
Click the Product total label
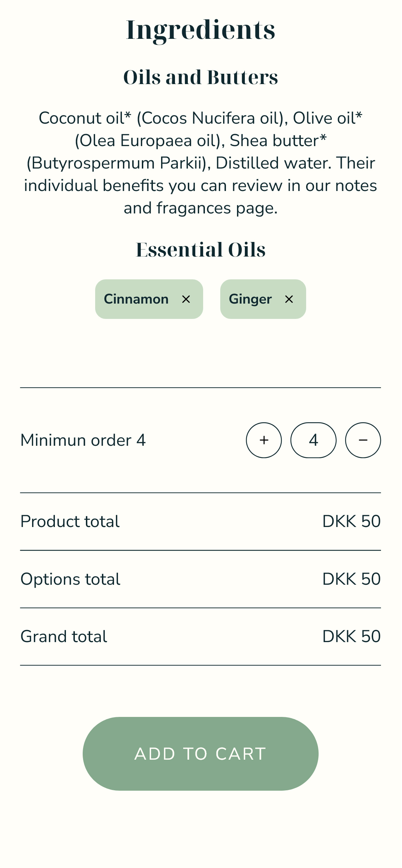(x=70, y=522)
